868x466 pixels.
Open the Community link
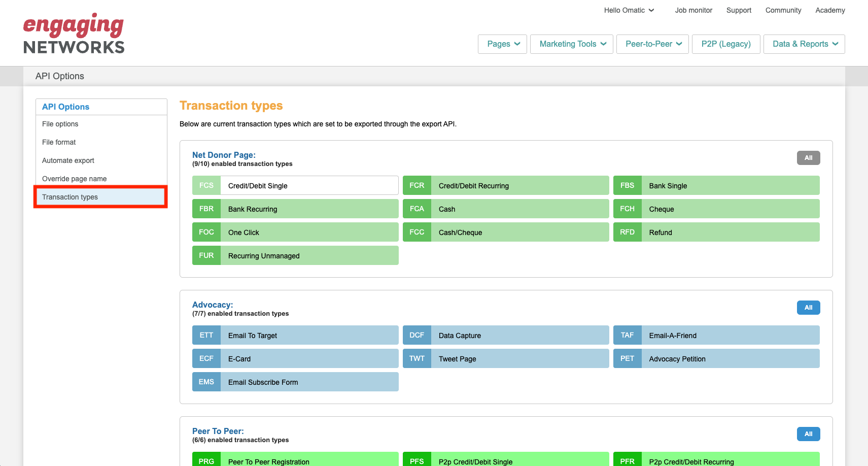(783, 10)
